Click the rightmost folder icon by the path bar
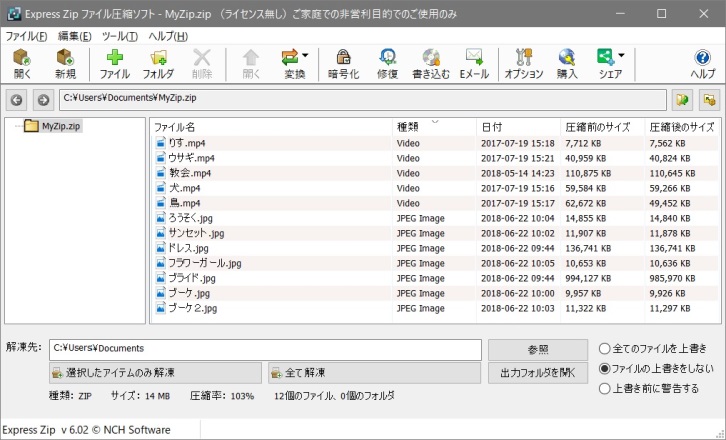The height and width of the screenshot is (440, 726). [x=709, y=100]
